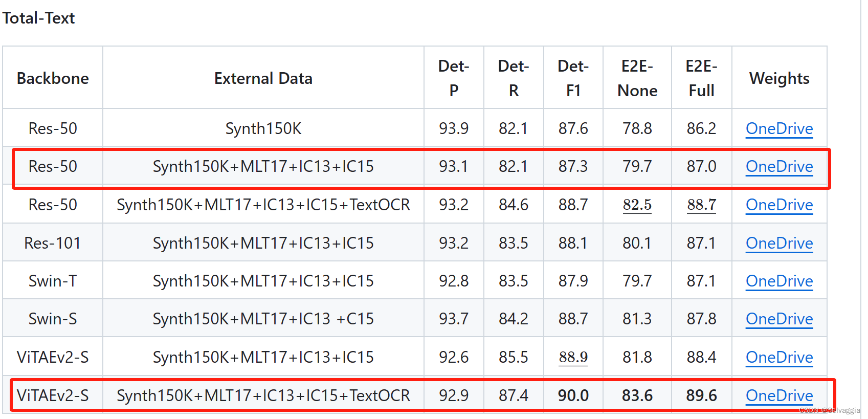868x419 pixels.
Task: Click the 84.6 Det-R value
Action: coord(514,205)
